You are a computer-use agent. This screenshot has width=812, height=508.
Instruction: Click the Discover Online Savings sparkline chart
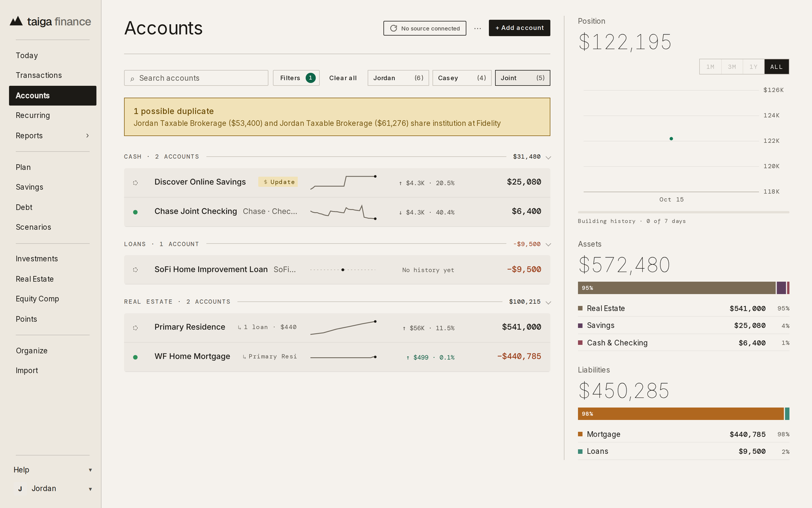point(343,182)
